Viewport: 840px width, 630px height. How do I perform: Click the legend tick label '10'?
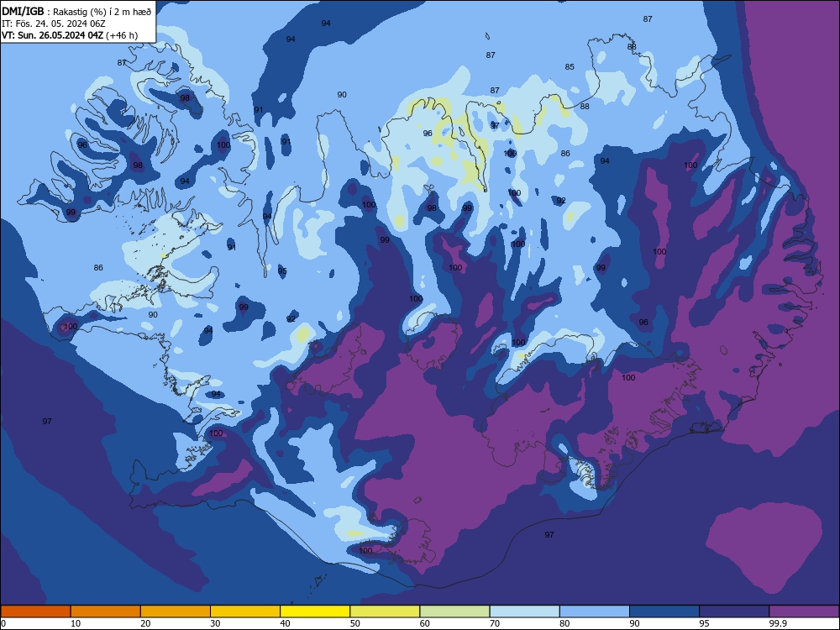coord(76,623)
